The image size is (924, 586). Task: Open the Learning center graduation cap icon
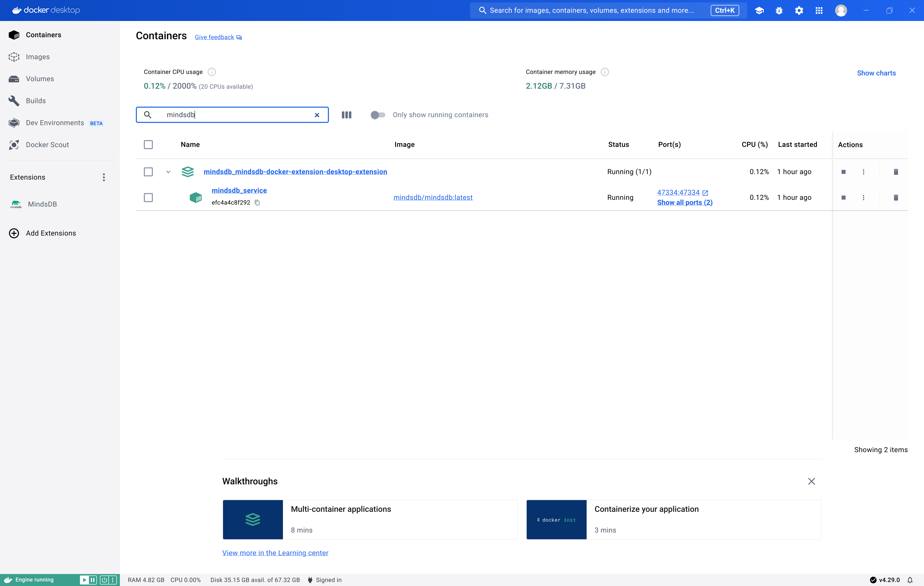759,10
